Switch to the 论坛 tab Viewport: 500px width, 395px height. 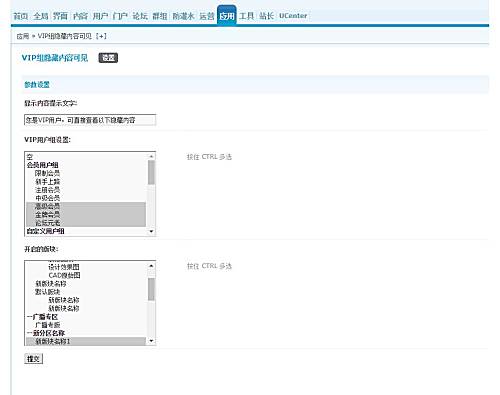140,16
